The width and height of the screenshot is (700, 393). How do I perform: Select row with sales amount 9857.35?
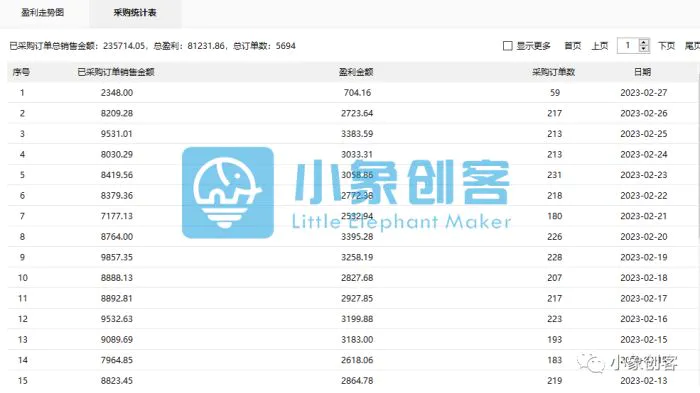point(352,257)
